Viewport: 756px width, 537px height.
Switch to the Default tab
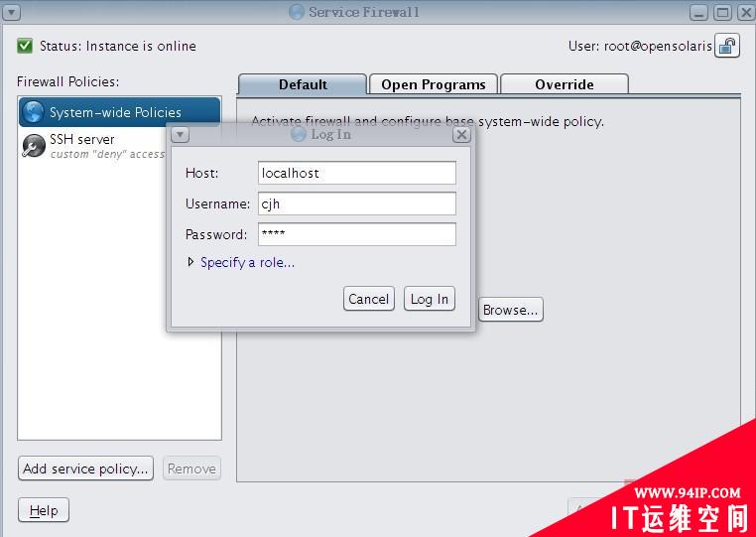(x=303, y=84)
